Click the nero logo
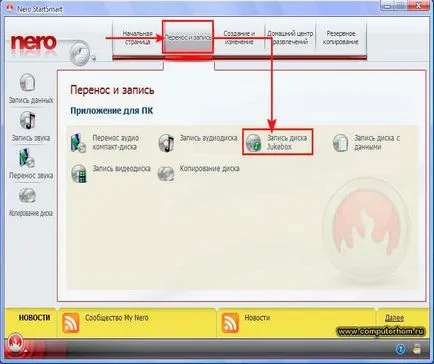 [x=33, y=43]
